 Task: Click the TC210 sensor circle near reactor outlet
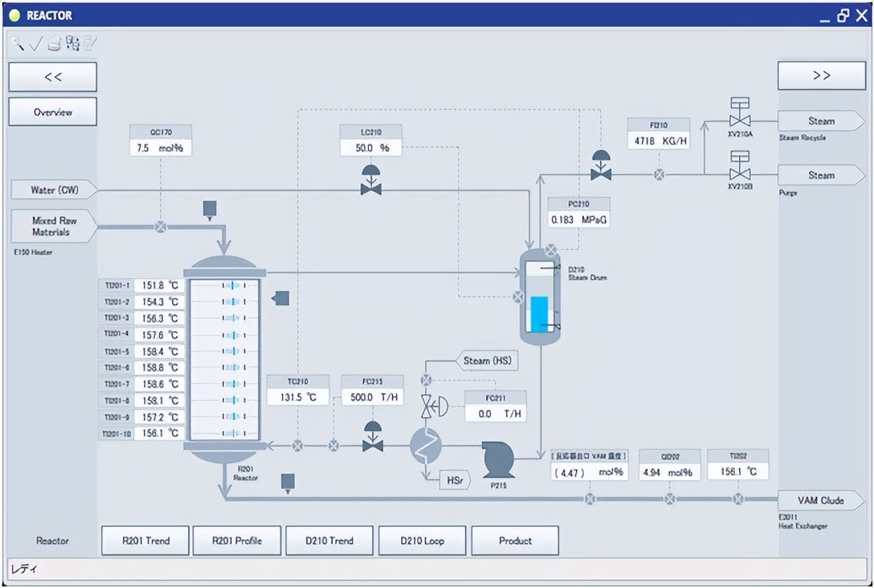297,446
